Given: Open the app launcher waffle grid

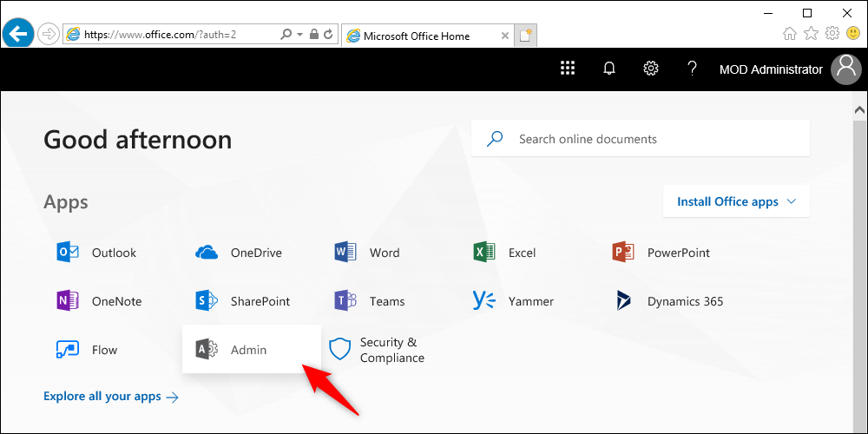Looking at the screenshot, I should tap(568, 69).
